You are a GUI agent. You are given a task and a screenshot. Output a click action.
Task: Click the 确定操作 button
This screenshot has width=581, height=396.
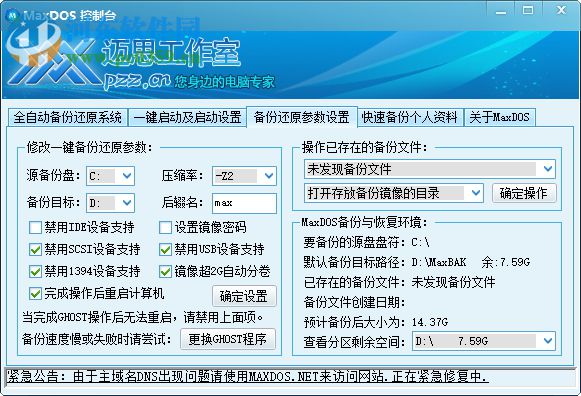524,193
